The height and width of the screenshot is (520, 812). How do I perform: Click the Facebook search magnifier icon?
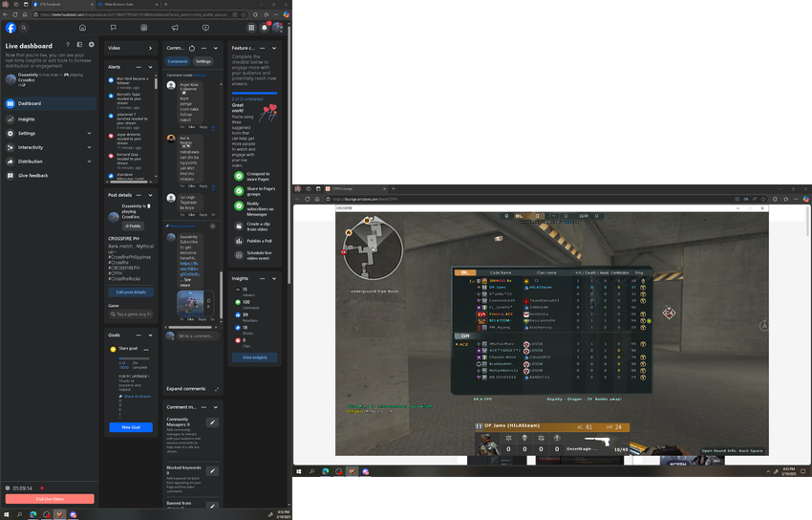click(x=24, y=28)
